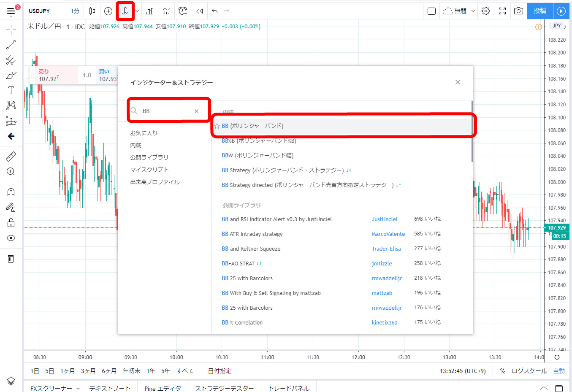The image size is (572, 392).
Task: Open the object tree layers icon
Action: point(11,381)
